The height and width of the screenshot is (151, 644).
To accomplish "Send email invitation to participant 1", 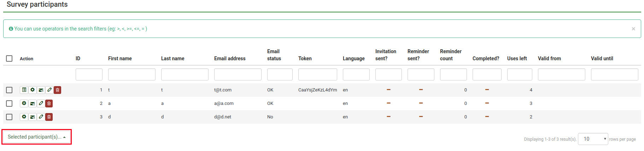I will (x=41, y=90).
